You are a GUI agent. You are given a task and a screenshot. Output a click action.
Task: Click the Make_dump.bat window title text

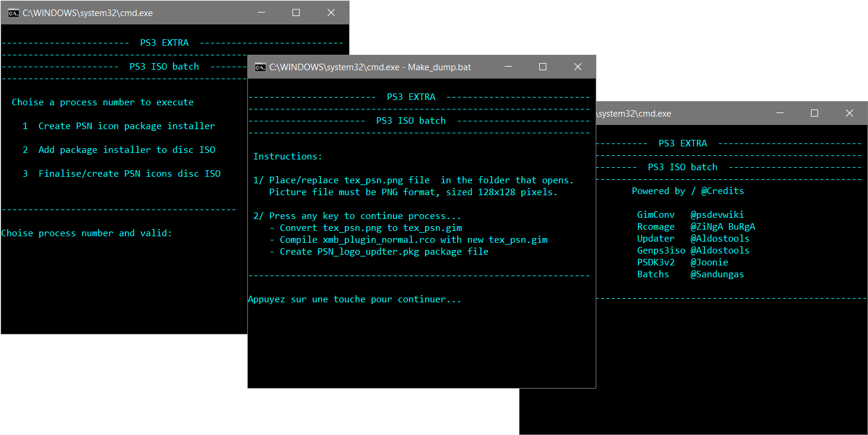pos(370,67)
